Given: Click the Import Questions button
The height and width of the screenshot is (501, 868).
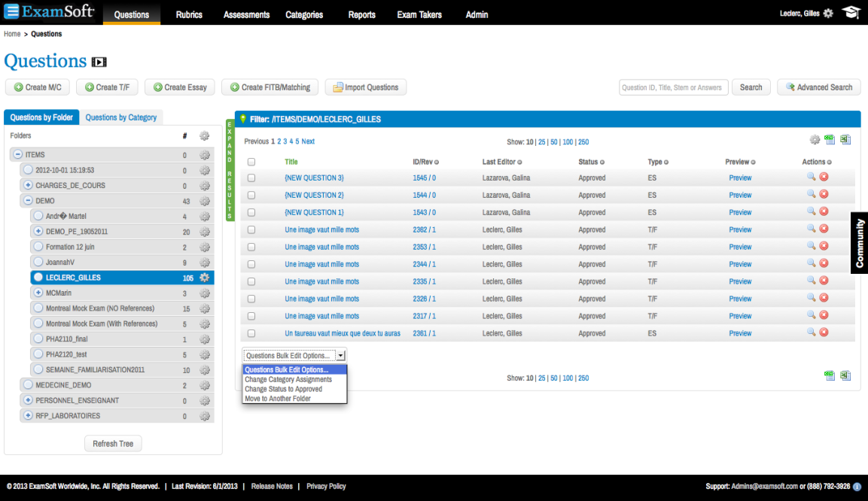Looking at the screenshot, I should coord(365,87).
